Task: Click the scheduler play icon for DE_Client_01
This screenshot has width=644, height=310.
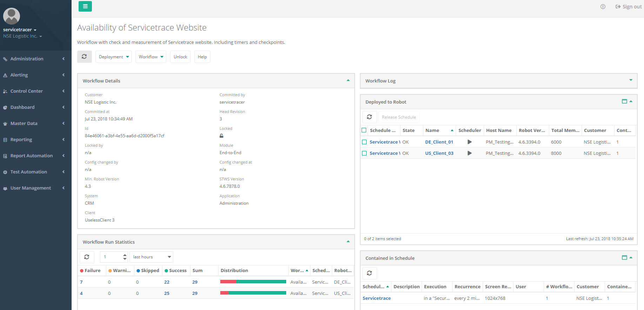Action: (470, 142)
